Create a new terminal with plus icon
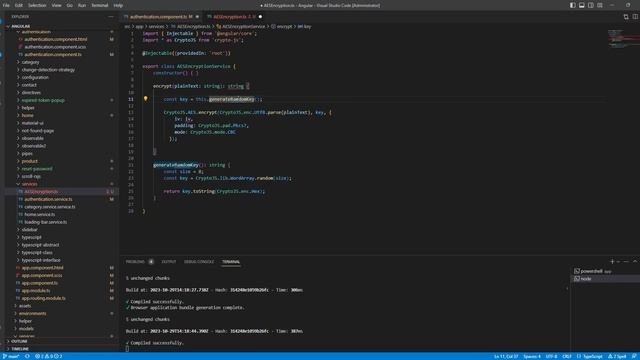Image resolution: width=640 pixels, height=360 pixels. 612,262
